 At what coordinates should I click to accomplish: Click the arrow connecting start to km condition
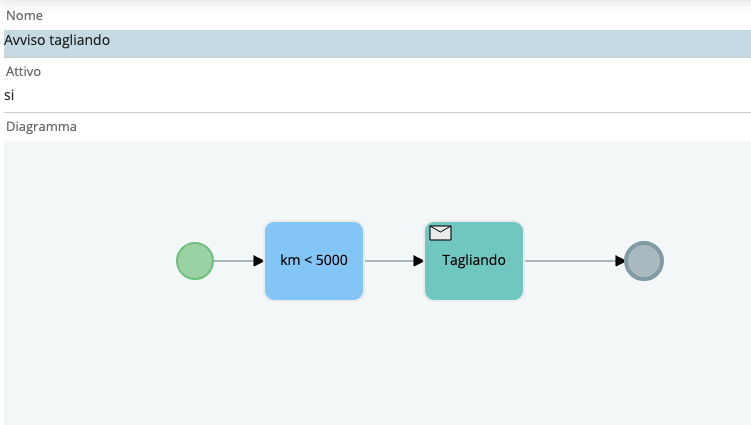239,261
